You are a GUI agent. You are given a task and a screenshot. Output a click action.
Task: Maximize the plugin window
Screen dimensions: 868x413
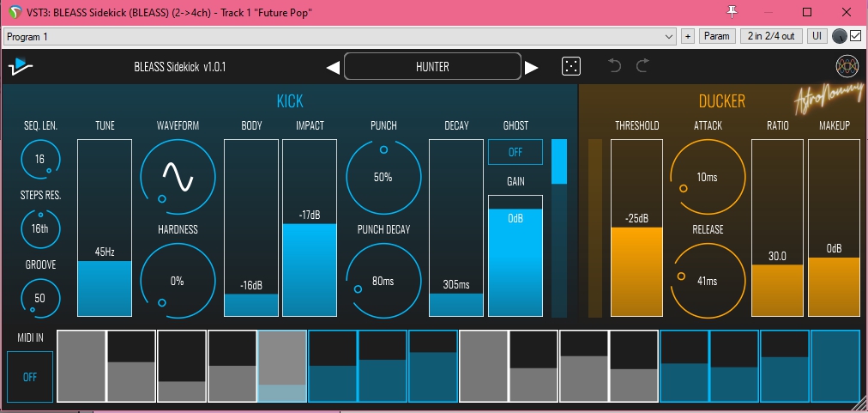pyautogui.click(x=807, y=12)
